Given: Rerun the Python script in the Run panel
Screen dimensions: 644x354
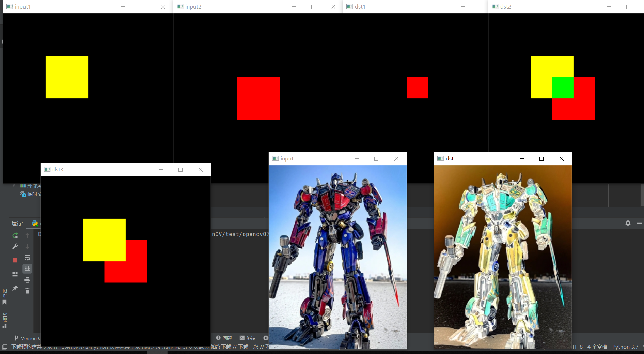Looking at the screenshot, I should [x=15, y=235].
